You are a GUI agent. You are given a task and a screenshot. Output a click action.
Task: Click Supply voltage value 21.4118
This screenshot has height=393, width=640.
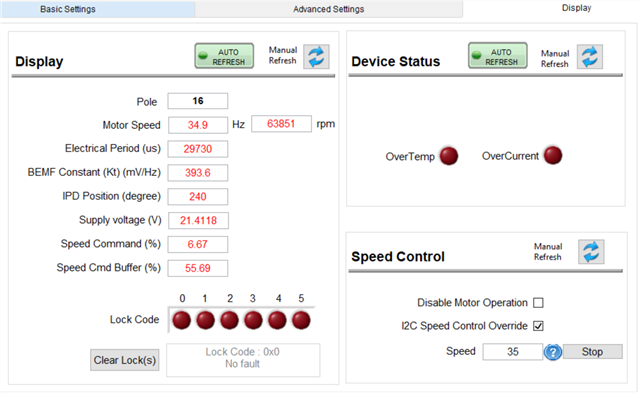coord(198,220)
